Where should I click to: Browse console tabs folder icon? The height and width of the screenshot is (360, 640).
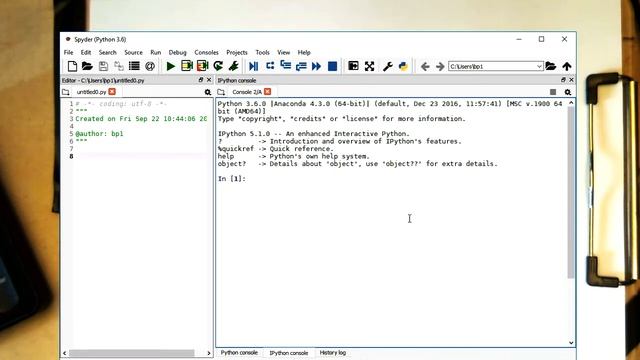pyautogui.click(x=221, y=92)
